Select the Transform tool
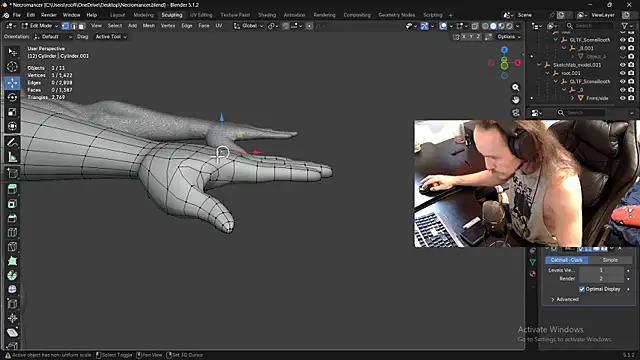Image resolution: width=640 pixels, height=360 pixels. coord(12,126)
